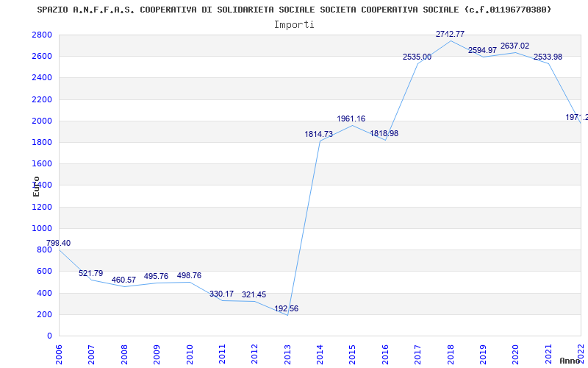The width and height of the screenshot is (588, 368).
Task: Click the y-axis value 2200
Action: coord(43,99)
